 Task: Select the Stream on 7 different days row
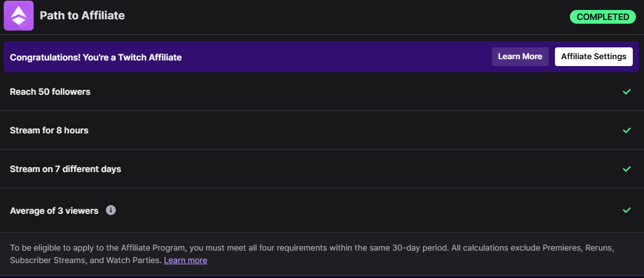(x=322, y=169)
